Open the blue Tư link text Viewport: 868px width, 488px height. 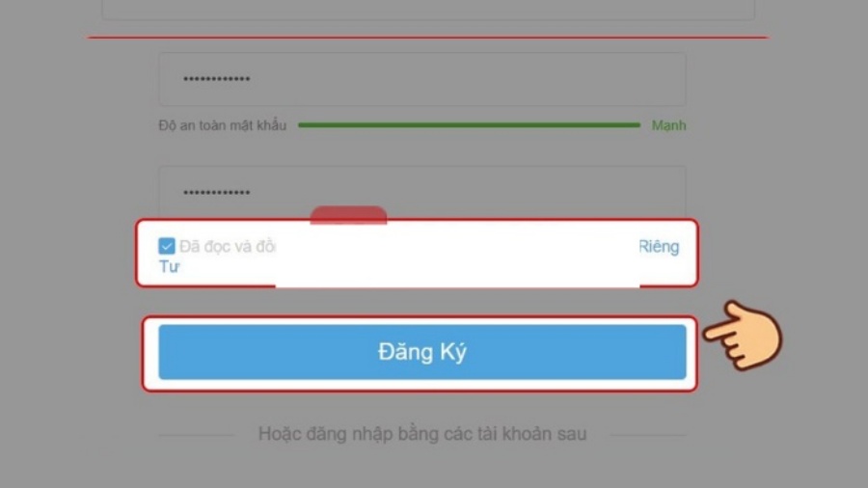[170, 267]
